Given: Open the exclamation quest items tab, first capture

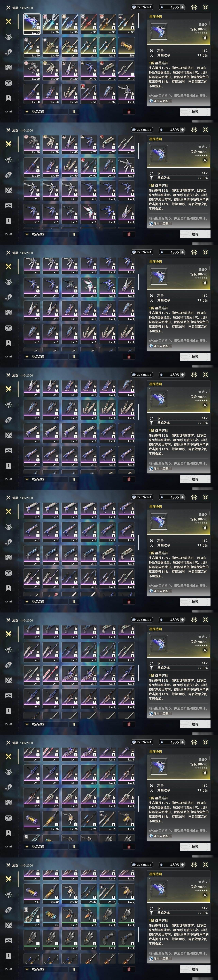Looking at the screenshot, I should click(8, 98).
